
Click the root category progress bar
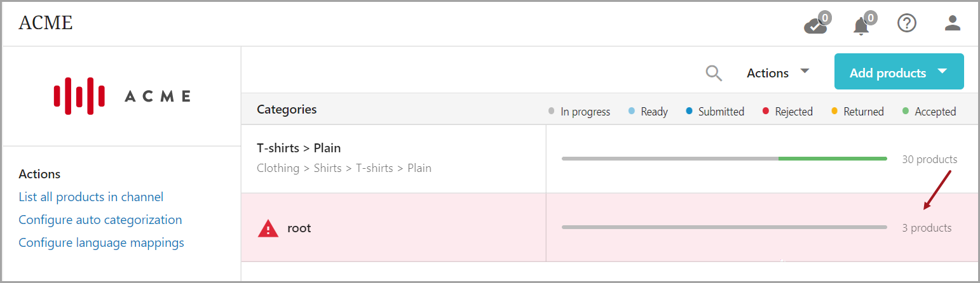pyautogui.click(x=724, y=227)
